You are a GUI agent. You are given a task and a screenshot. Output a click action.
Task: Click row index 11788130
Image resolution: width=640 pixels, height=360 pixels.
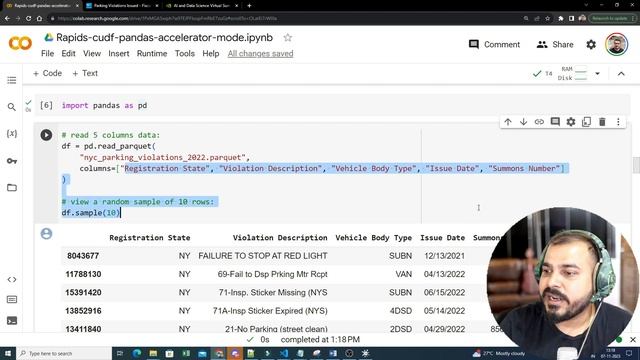click(83, 274)
